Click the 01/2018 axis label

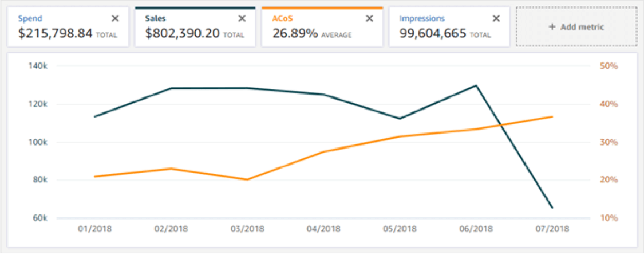tap(95, 229)
